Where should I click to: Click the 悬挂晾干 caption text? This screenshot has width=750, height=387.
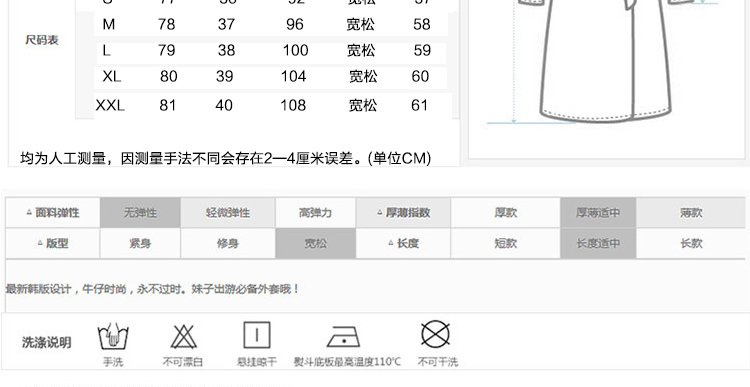(257, 362)
